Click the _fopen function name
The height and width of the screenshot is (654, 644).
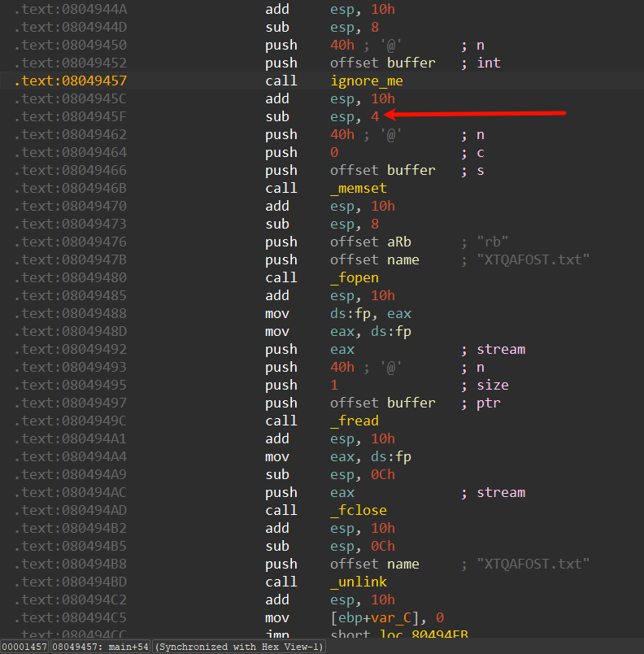click(x=355, y=277)
